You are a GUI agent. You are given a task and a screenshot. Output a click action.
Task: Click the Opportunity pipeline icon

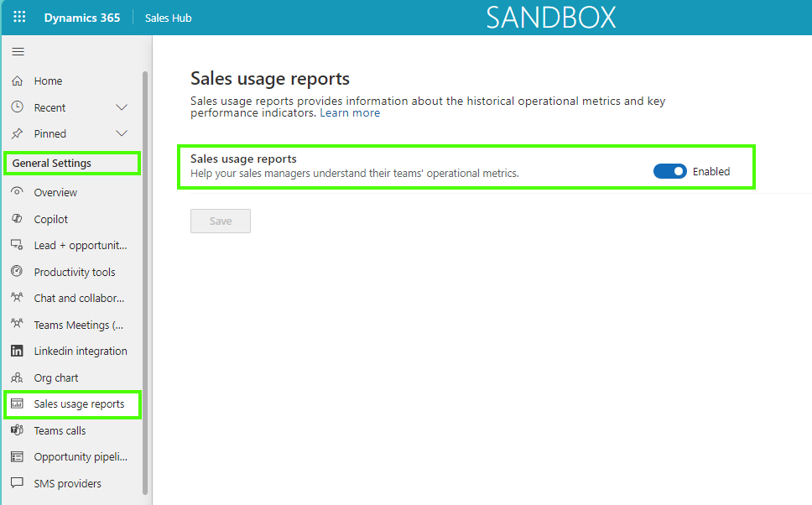click(x=17, y=457)
